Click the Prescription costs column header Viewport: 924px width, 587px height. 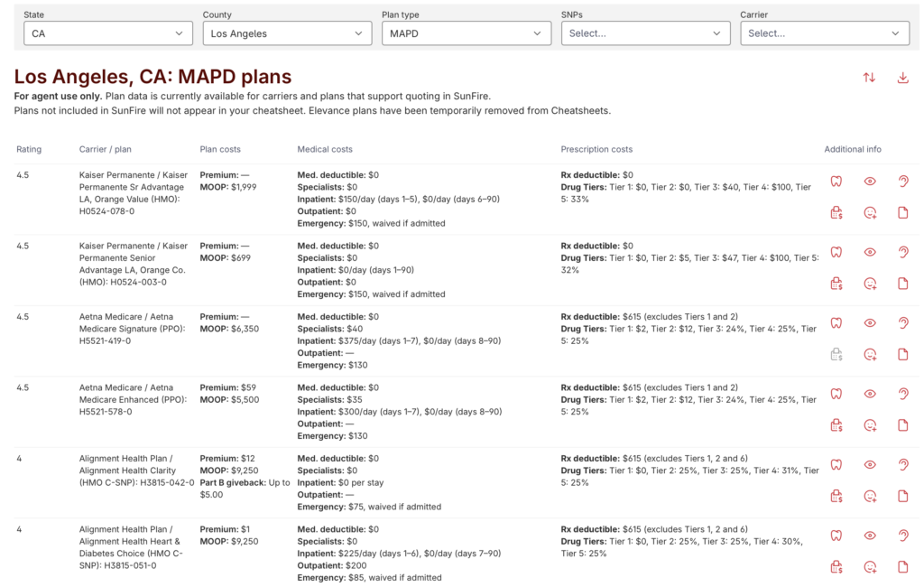(596, 149)
